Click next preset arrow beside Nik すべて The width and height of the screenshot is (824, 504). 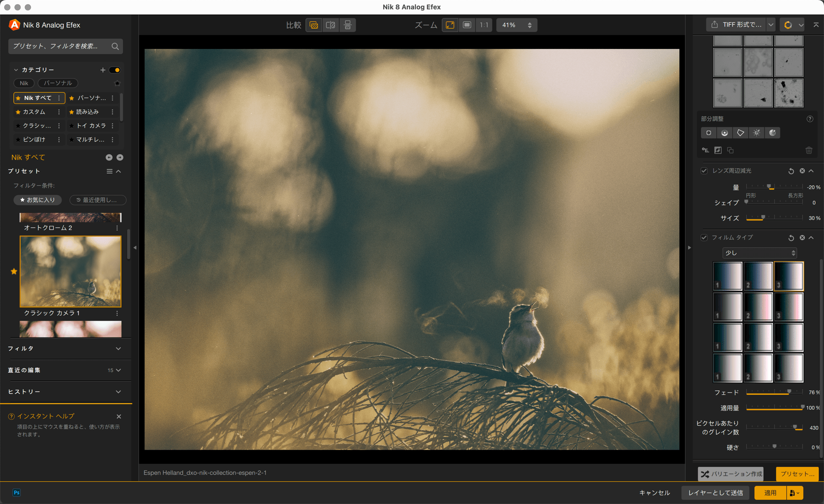[x=120, y=157]
